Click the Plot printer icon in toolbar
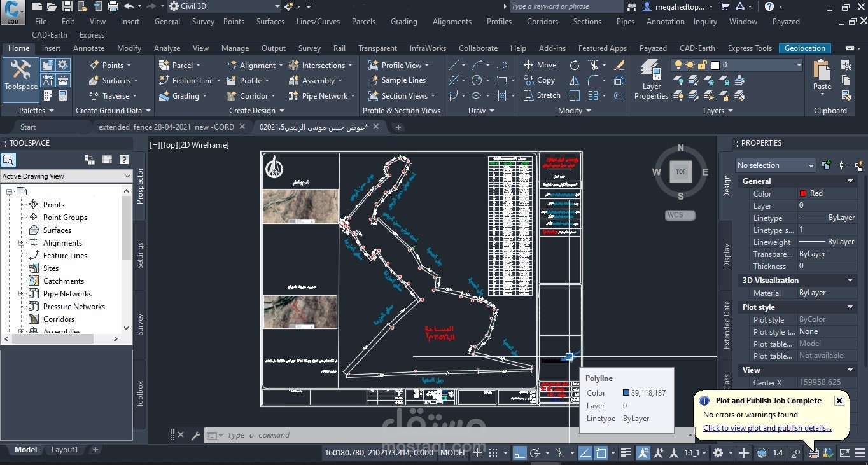 pos(113,6)
